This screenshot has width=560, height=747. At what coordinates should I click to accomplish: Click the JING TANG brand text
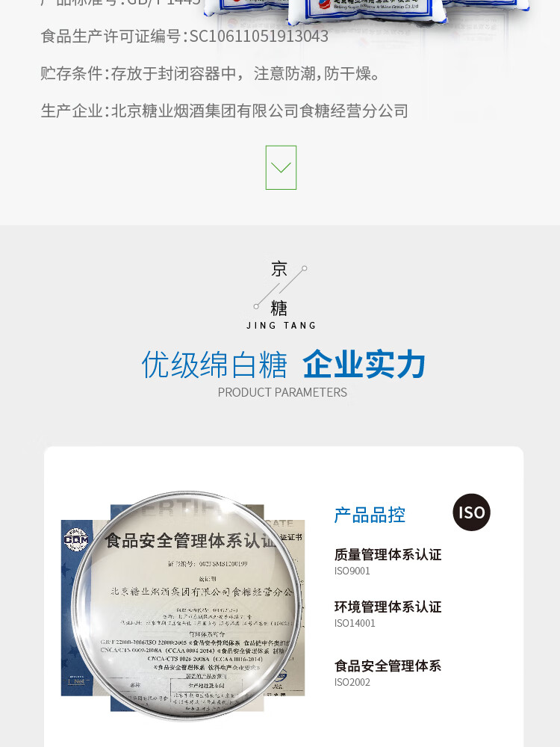pos(281,326)
